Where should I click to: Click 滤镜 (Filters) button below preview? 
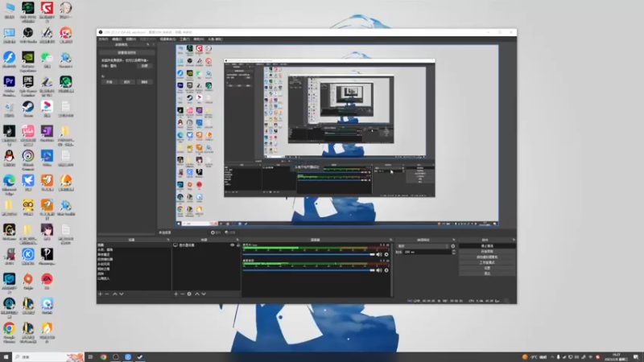coord(230,232)
